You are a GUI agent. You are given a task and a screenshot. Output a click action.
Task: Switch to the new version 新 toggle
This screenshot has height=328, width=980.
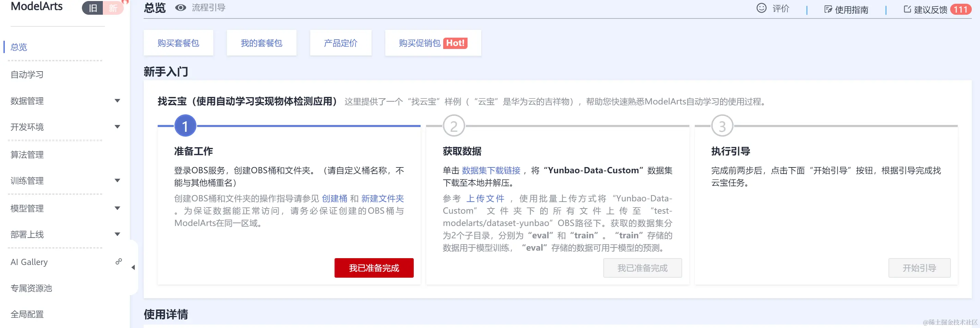coord(113,8)
